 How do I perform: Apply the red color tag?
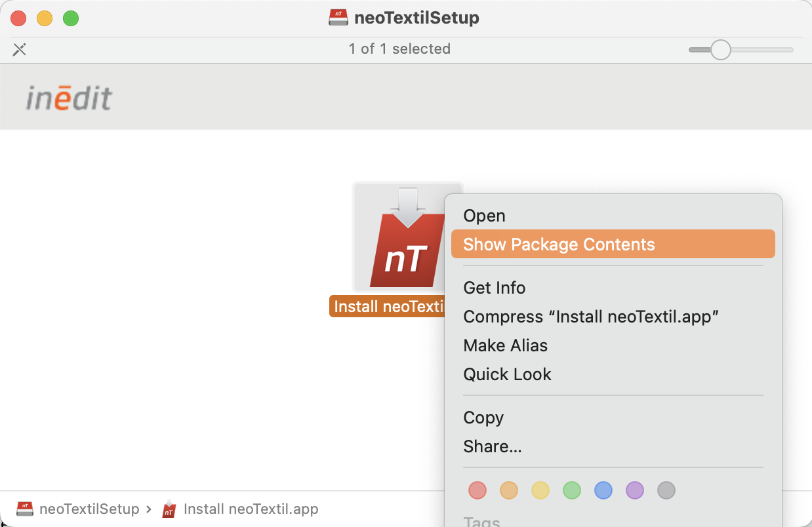477,490
